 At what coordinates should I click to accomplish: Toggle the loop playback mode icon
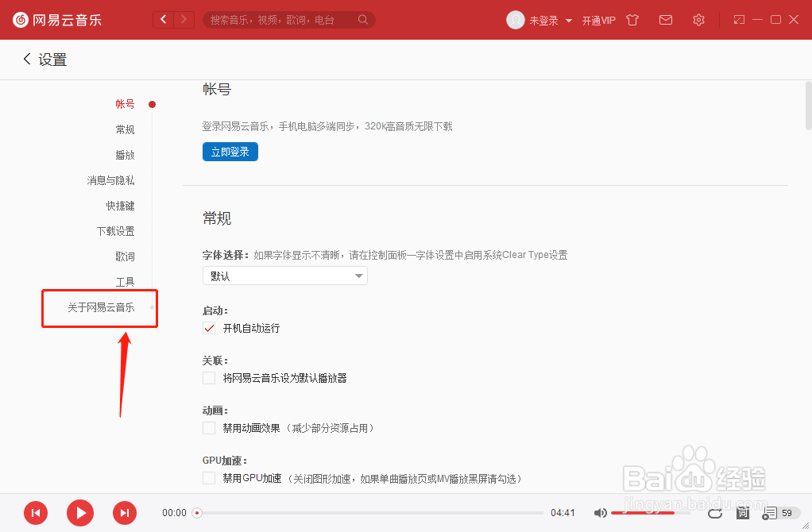tap(715, 513)
